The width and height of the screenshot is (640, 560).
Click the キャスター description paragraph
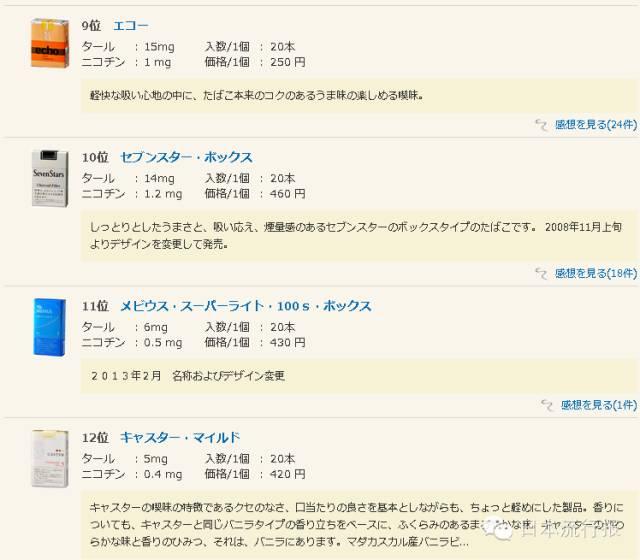point(356,524)
